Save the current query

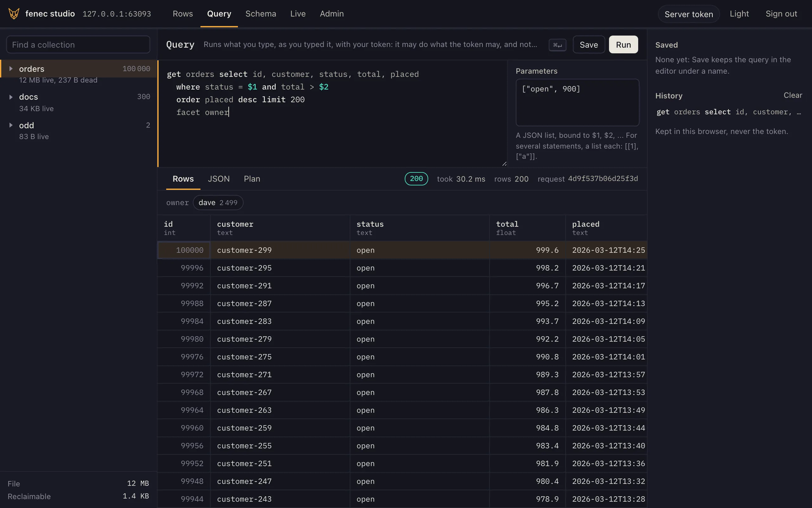588,45
